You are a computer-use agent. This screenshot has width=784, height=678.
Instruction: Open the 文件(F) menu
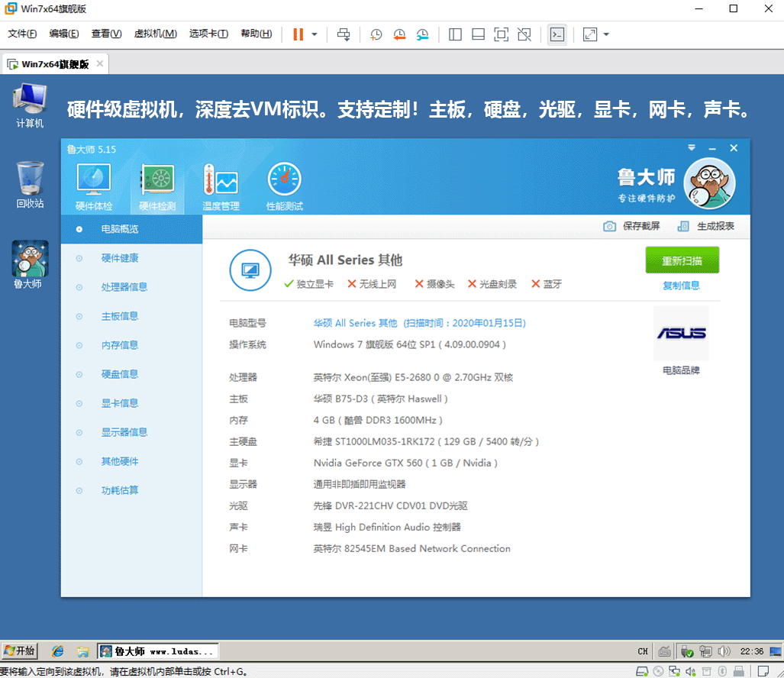point(22,34)
